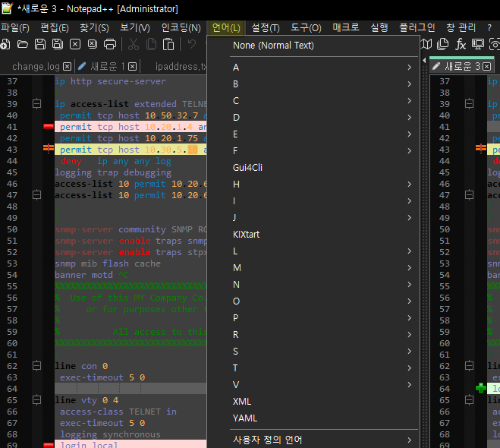Switch to the ipaddress.txt tab

[x=181, y=66]
